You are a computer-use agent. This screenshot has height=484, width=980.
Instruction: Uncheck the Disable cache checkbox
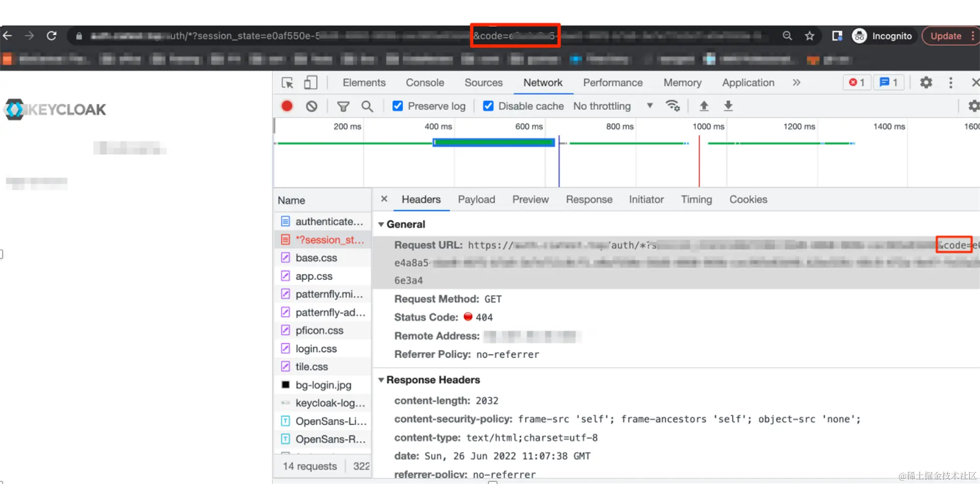(489, 106)
